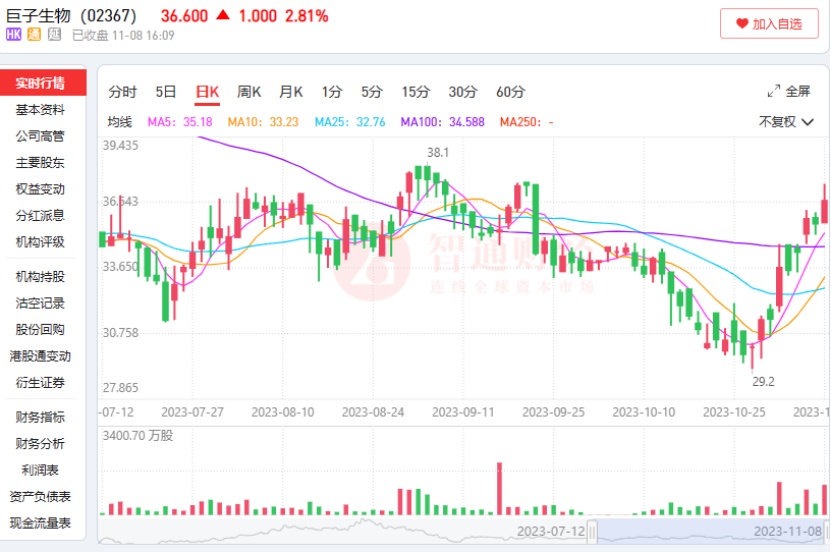
Task: Click the tallest red volume bar
Action: (x=499, y=488)
